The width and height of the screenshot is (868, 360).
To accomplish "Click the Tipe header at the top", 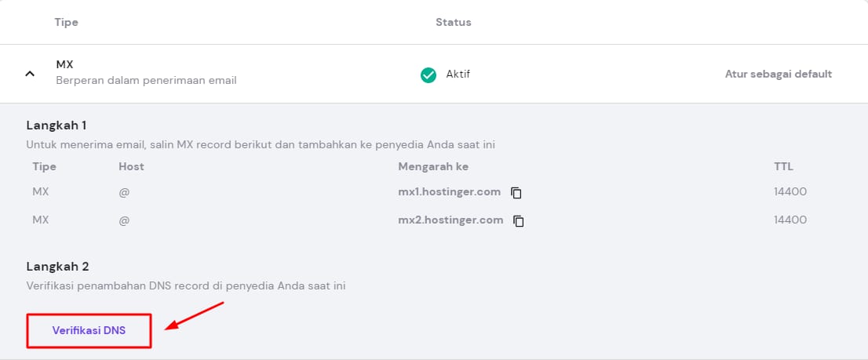I will tap(66, 22).
